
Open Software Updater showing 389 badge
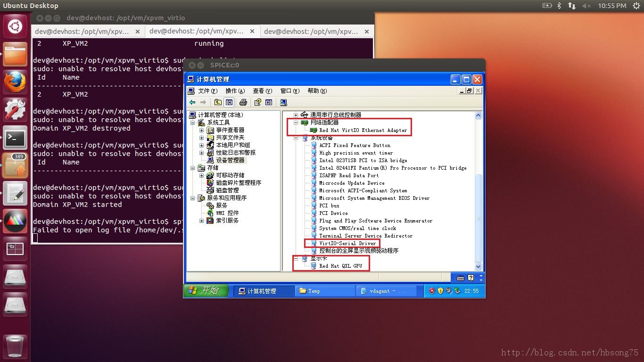[x=15, y=165]
